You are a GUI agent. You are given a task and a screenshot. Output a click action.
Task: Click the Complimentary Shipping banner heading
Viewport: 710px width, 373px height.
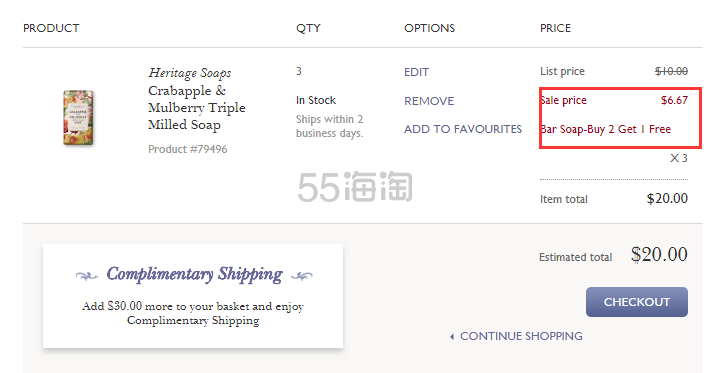click(x=194, y=274)
